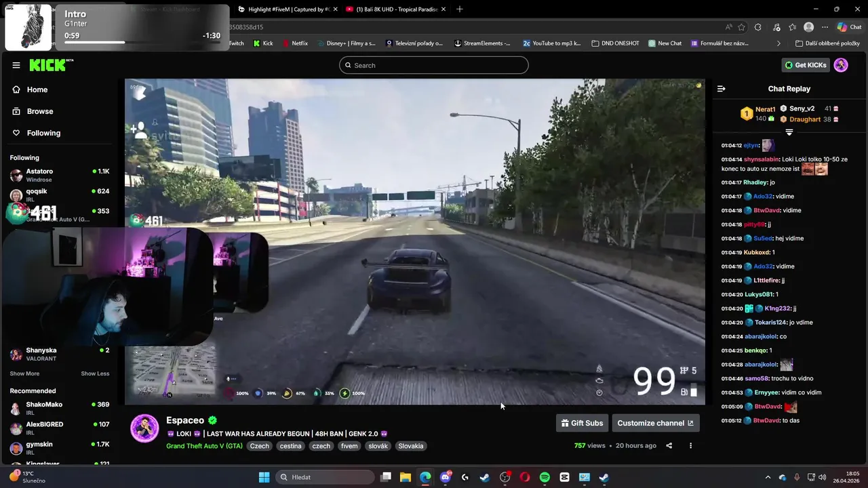868x488 pixels.
Task: Collapse the Chat Replay panel
Action: 722,89
